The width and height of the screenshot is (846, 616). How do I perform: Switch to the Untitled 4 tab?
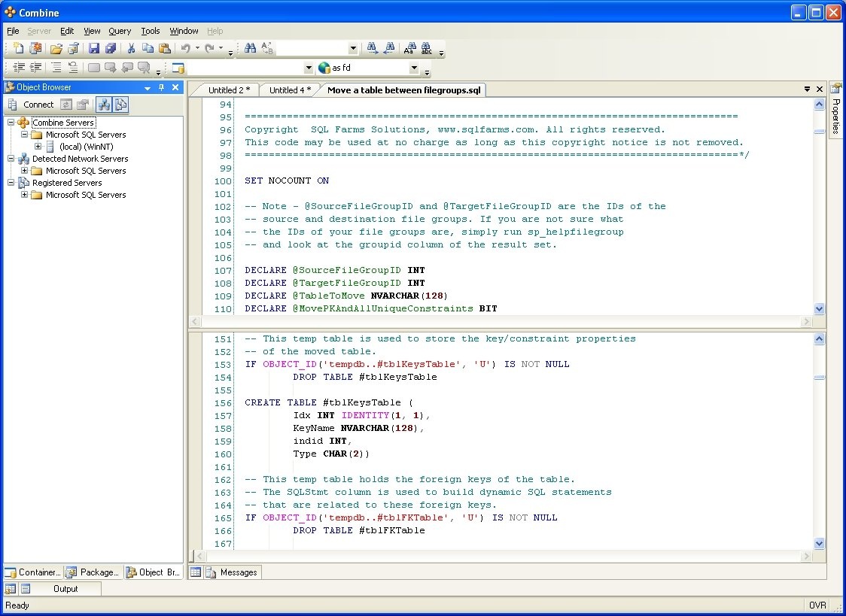290,90
